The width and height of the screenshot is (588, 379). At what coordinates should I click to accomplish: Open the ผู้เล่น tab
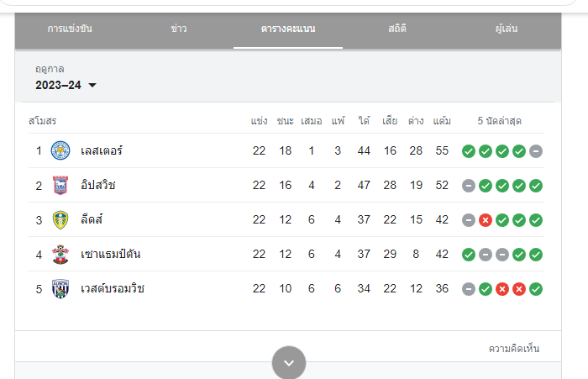coord(507,29)
